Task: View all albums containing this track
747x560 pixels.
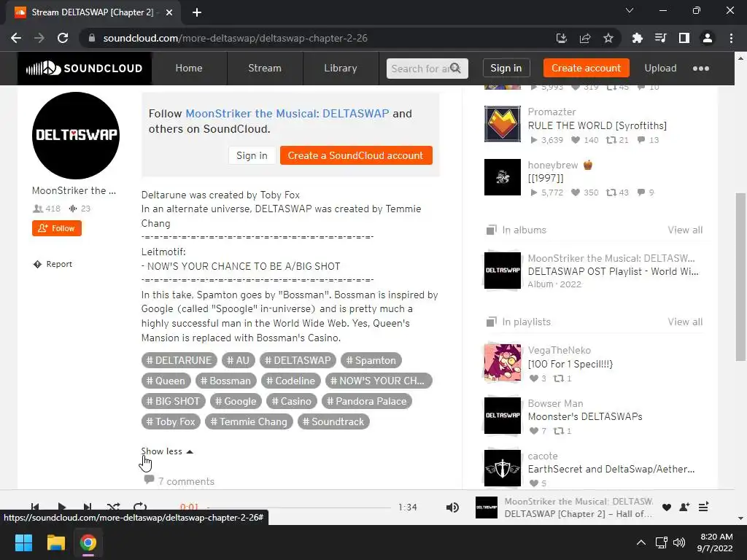Action: point(685,230)
